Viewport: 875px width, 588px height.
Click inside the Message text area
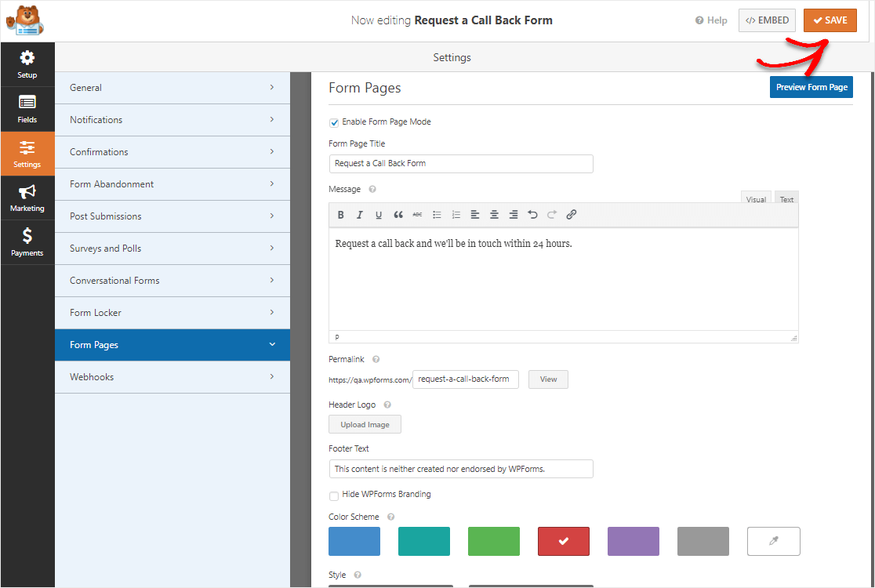[x=564, y=279]
